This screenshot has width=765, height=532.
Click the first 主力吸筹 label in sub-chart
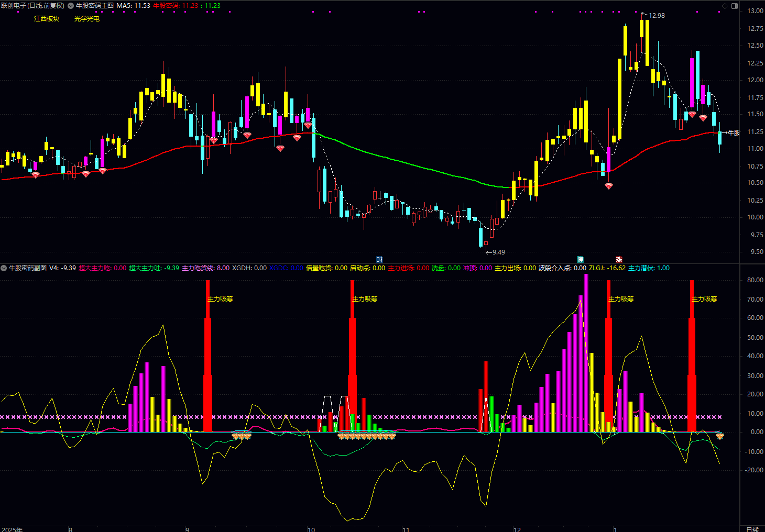(x=220, y=299)
